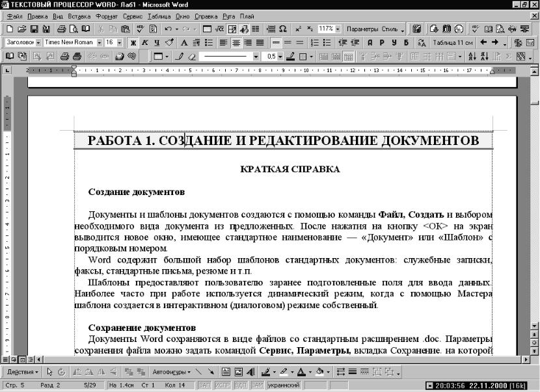Screen dimensions: 540x392
Task: Click the back arrow navigation button
Action: click(483, 42)
